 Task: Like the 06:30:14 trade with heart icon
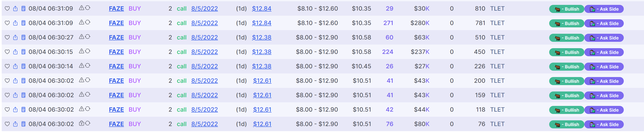click(x=7, y=66)
